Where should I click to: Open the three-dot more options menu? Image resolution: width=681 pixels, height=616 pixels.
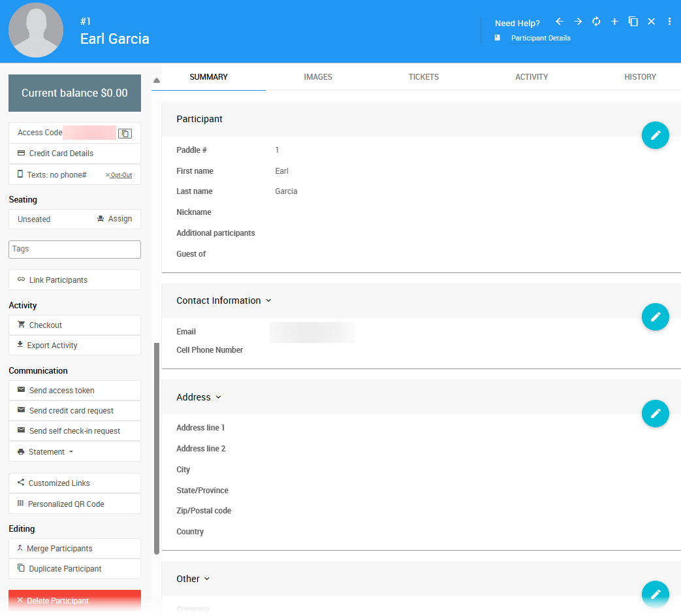[669, 22]
